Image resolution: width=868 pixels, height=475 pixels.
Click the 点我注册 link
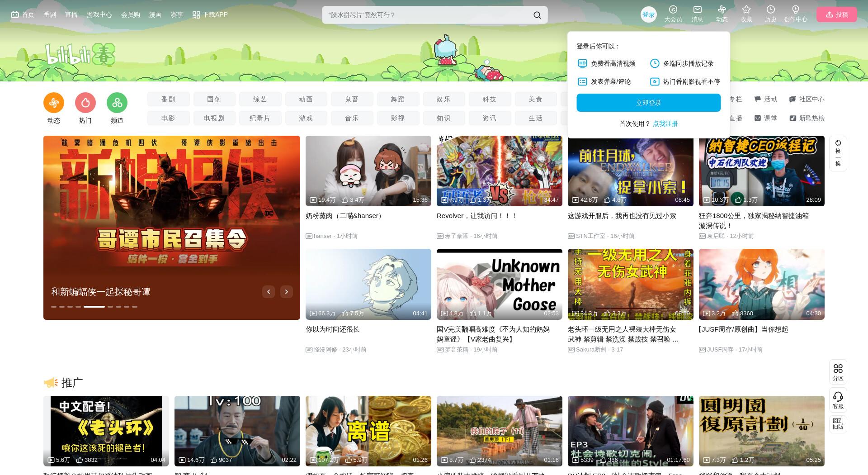665,123
